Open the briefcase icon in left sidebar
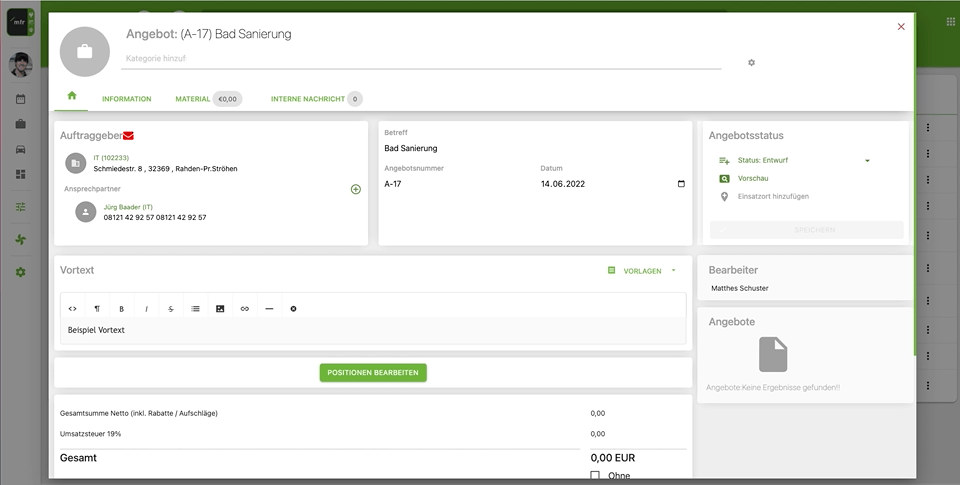Viewport: 960px width, 485px height. tap(20, 124)
